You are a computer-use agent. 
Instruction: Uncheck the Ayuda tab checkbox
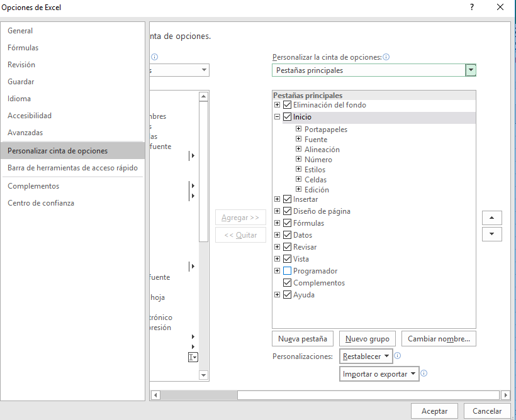[288, 294]
